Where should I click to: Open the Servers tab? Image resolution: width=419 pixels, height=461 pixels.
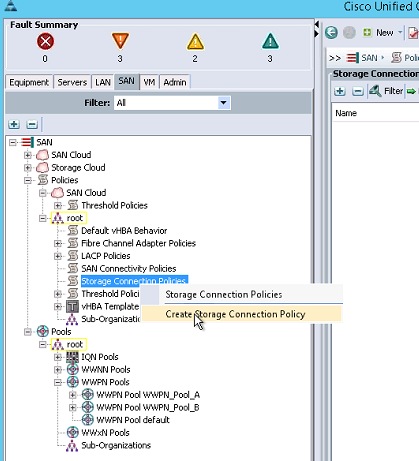pos(72,82)
